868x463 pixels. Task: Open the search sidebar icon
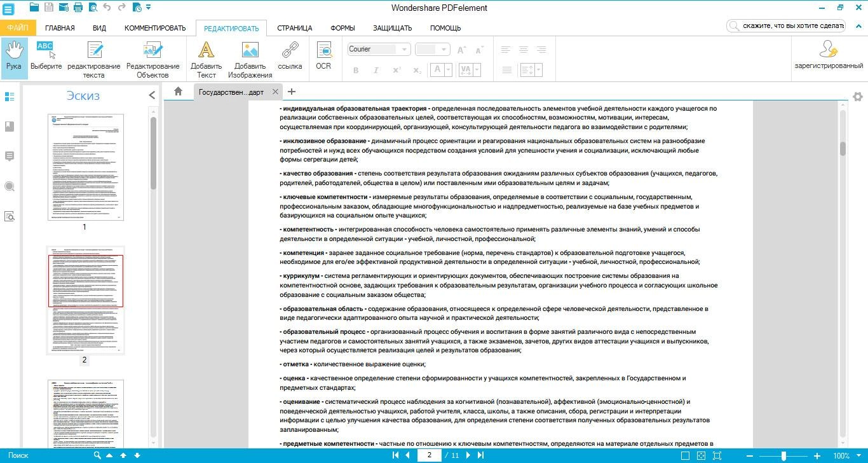pos(10,186)
